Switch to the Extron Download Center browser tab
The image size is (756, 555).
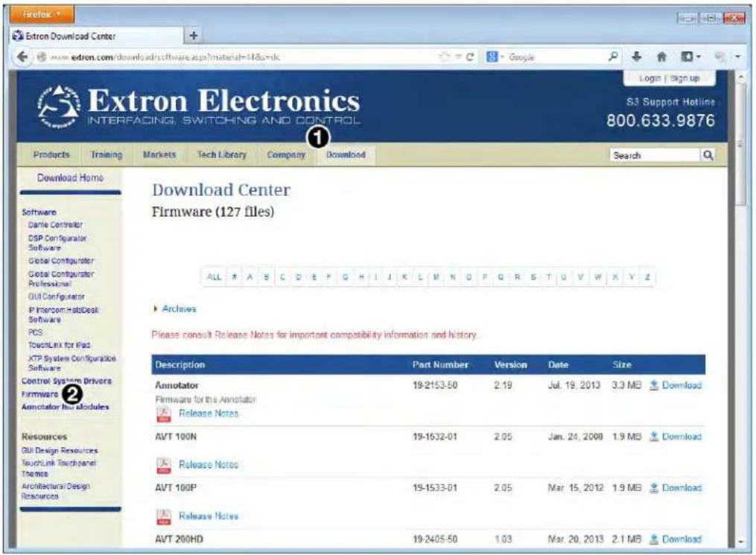tap(96, 36)
